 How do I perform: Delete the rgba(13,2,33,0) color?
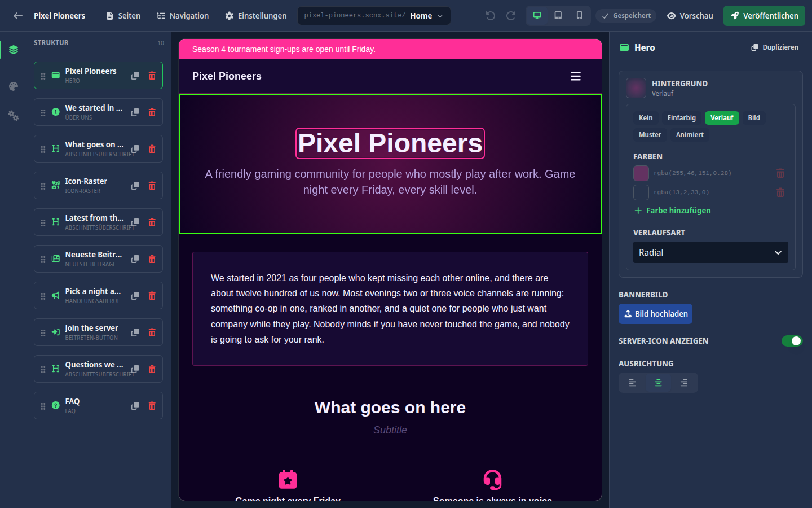780,192
